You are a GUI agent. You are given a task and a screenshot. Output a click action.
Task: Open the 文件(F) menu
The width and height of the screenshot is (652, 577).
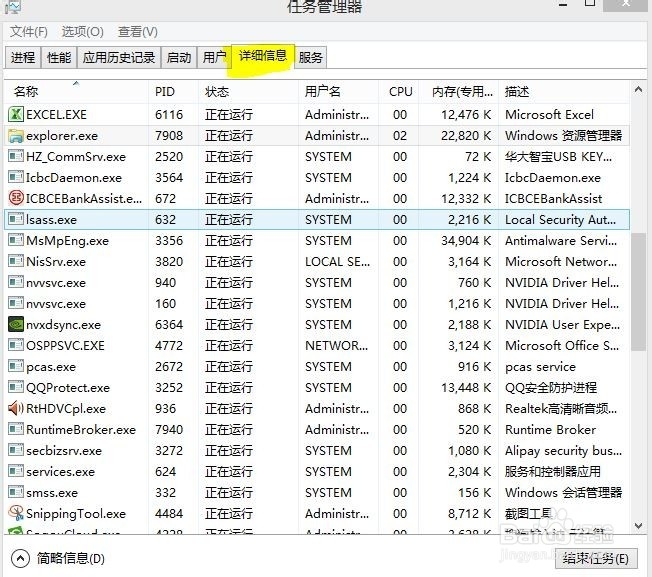29,32
